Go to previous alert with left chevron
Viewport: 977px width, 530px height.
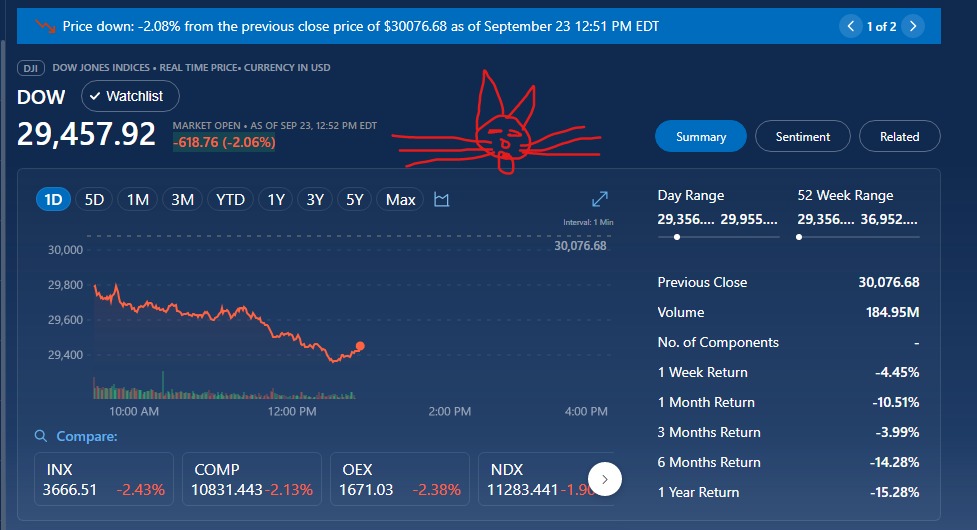point(851,27)
